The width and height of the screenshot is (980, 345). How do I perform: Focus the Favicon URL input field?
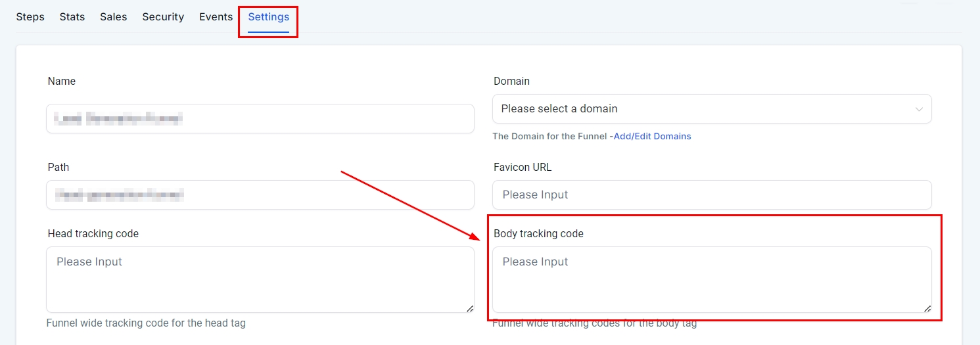[711, 195]
